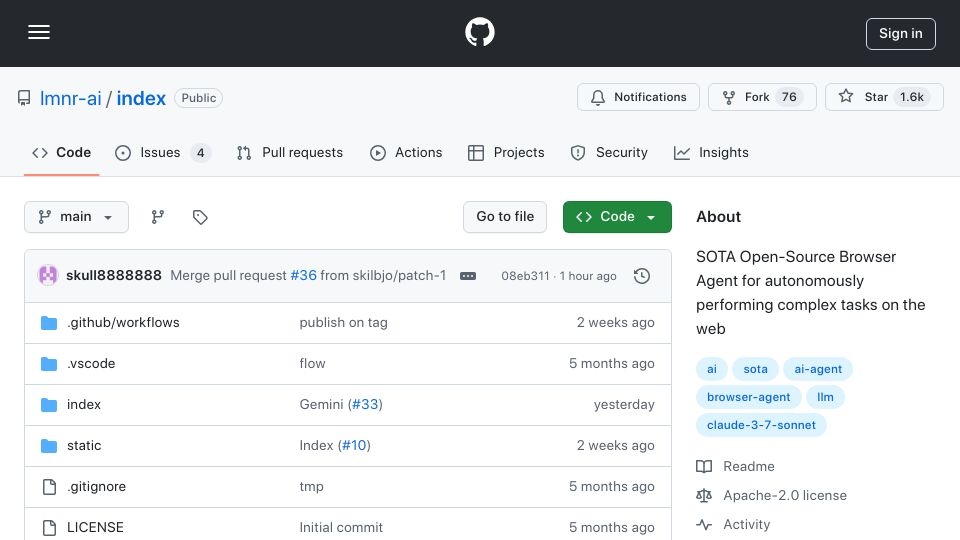Image resolution: width=960 pixels, height=540 pixels.
Task: Click folder icon beside .vscode
Action: 49,364
